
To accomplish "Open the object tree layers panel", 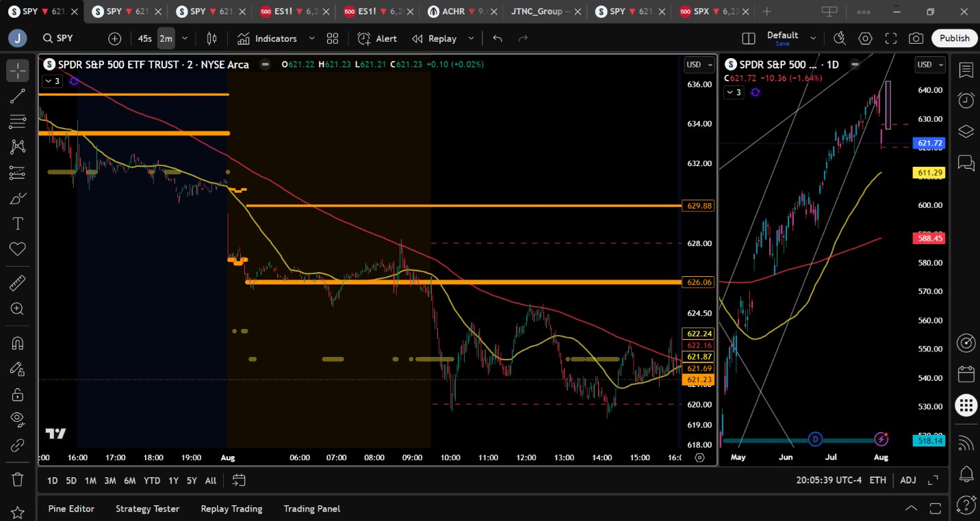I will point(966,131).
